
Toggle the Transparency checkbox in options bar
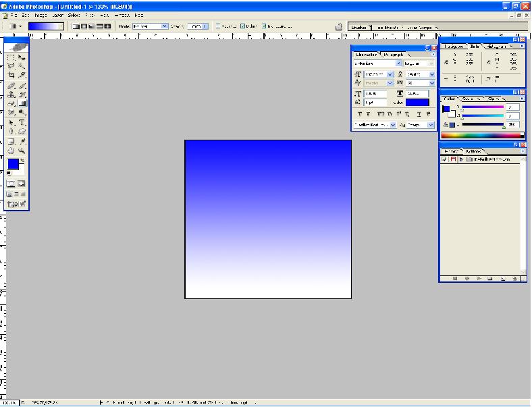263,26
